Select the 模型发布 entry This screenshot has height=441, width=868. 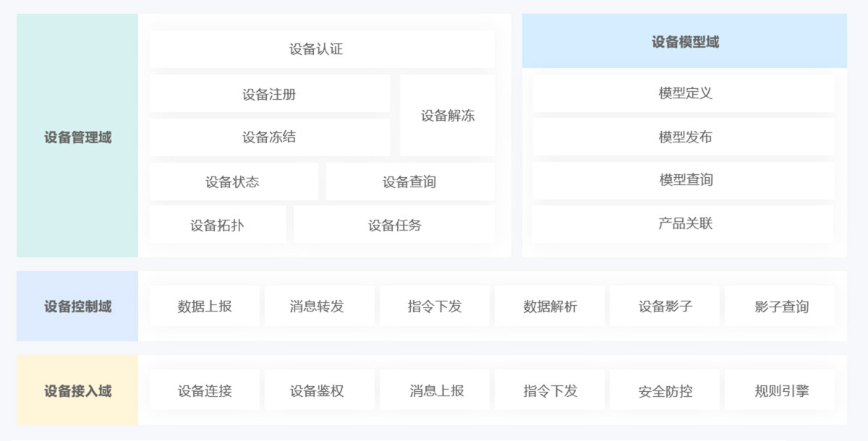684,137
